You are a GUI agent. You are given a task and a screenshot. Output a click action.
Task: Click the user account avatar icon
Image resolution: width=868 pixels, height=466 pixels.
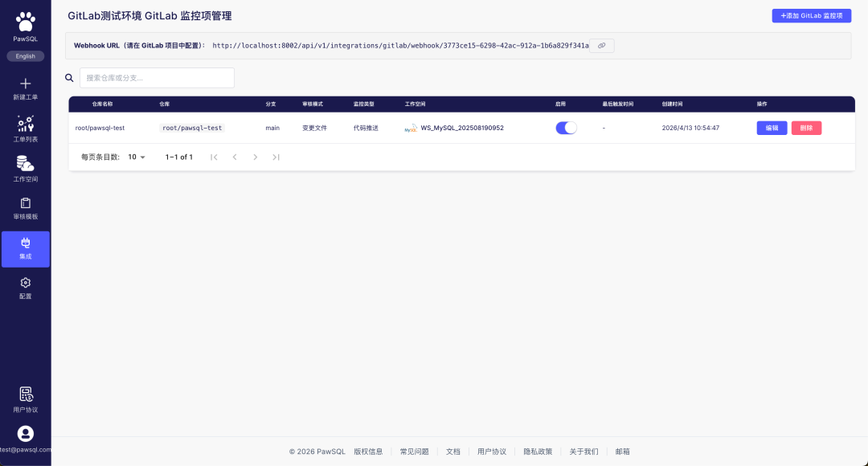tap(26, 433)
